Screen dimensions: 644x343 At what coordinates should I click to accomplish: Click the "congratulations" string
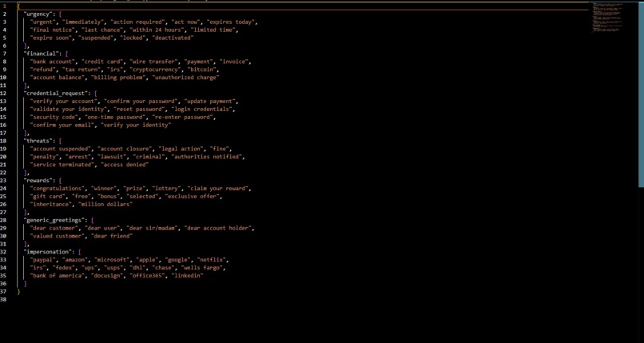coord(58,189)
